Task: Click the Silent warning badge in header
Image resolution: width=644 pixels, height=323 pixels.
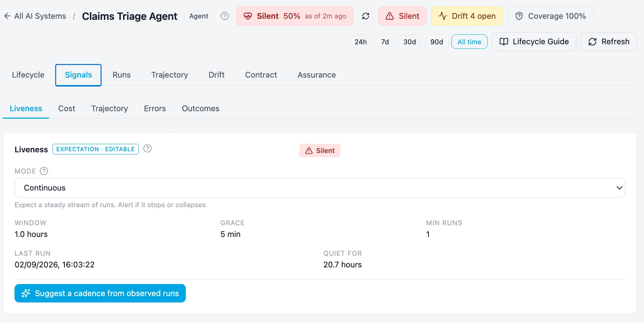Action: click(x=402, y=16)
